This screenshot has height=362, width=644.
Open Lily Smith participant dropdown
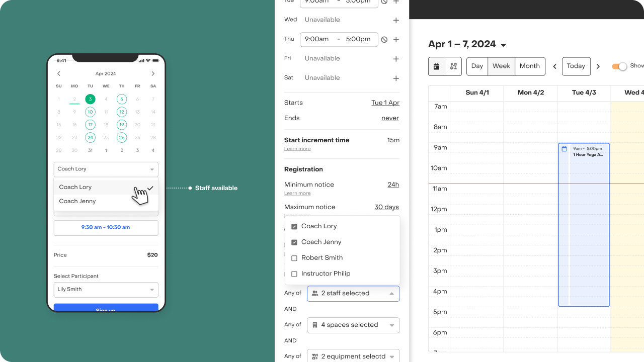106,290
